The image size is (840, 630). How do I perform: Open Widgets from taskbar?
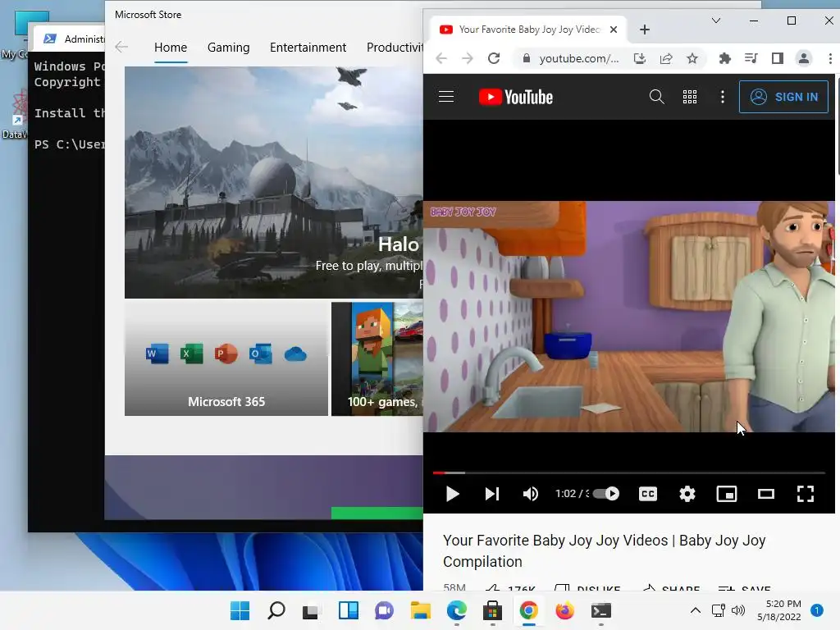coord(348,610)
